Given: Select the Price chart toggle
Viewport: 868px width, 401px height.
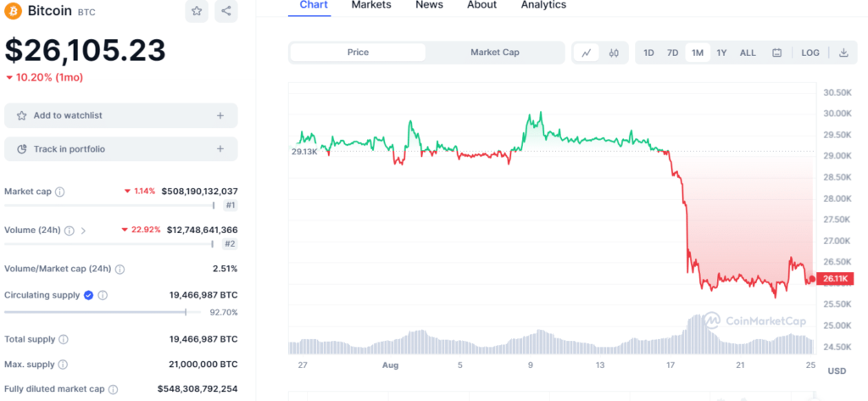Looking at the screenshot, I should [x=359, y=52].
